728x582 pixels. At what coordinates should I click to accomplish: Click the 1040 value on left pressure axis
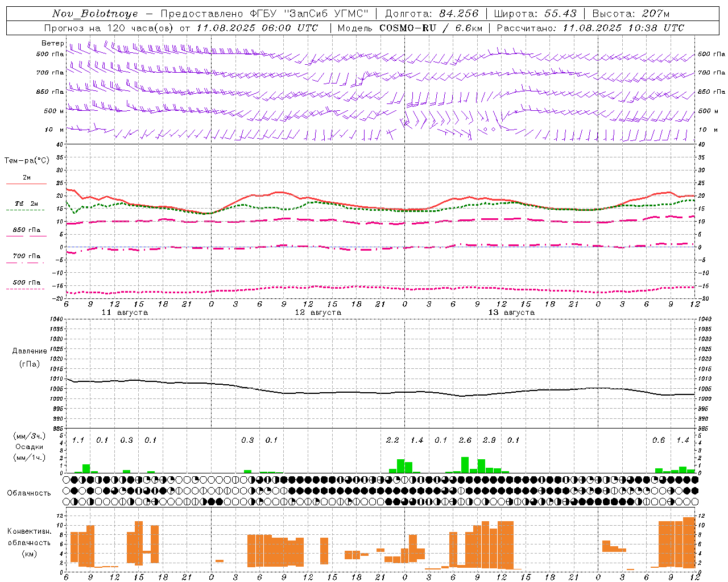57,319
